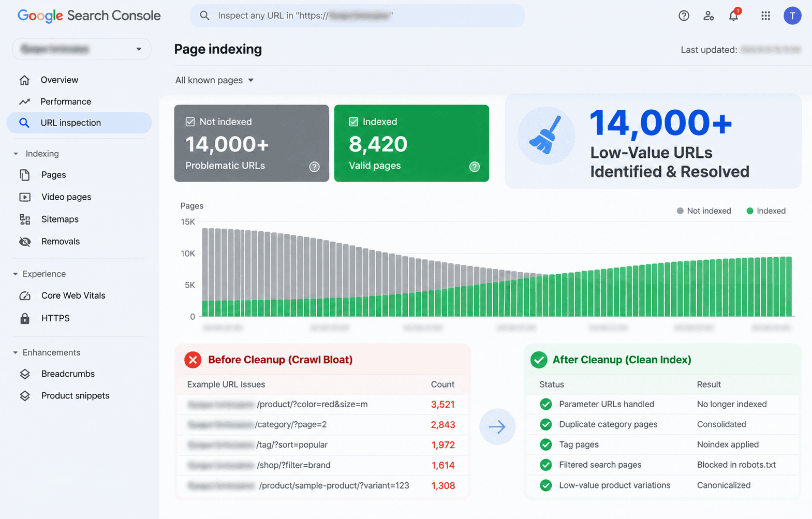Click the search magnifier in inspect bar
The image size is (812, 519).
tap(204, 16)
